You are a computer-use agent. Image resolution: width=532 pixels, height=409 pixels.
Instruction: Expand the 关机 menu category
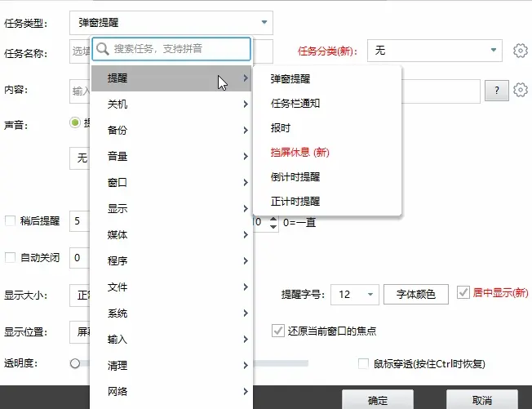pyautogui.click(x=171, y=104)
